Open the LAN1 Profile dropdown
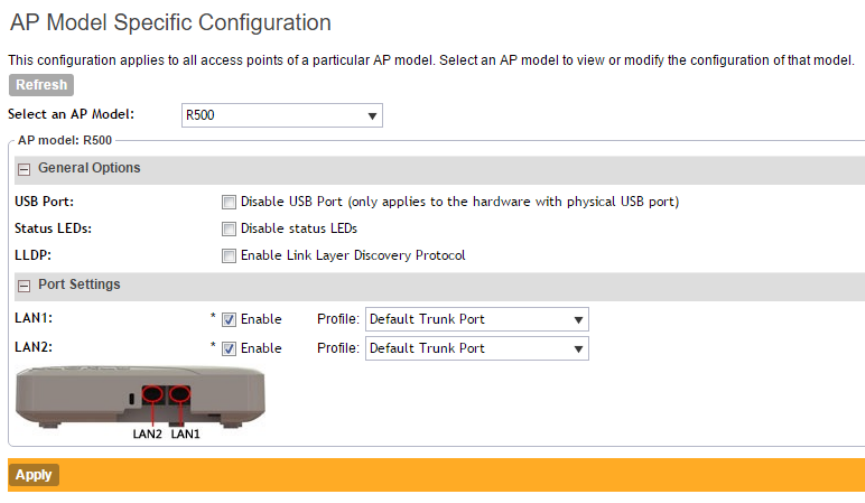This screenshot has width=865, height=503. tap(476, 320)
